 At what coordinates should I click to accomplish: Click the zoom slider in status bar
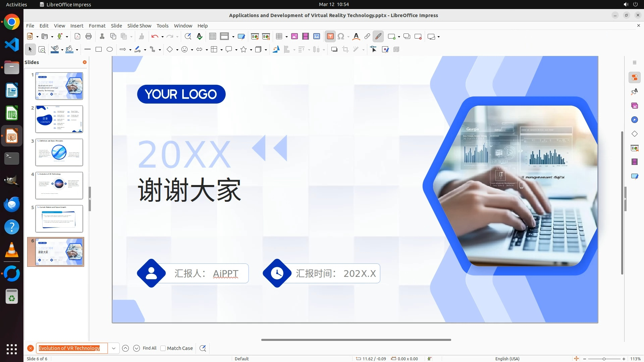604,359
